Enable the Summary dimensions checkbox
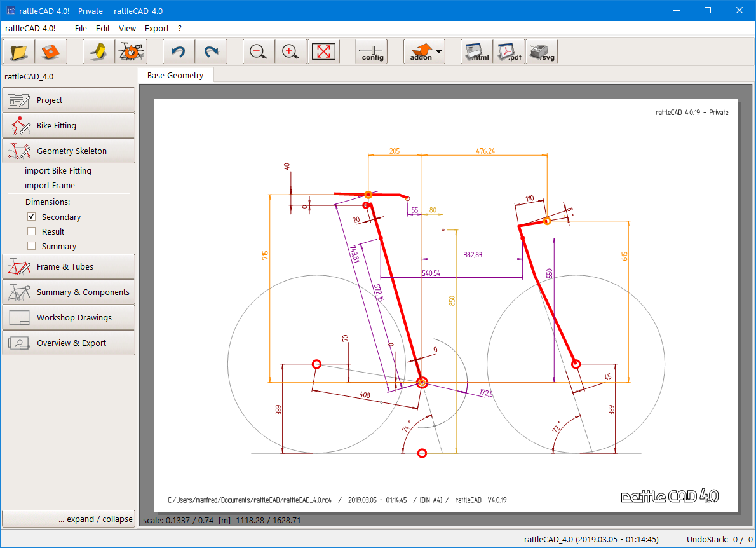756x548 pixels. click(x=32, y=245)
